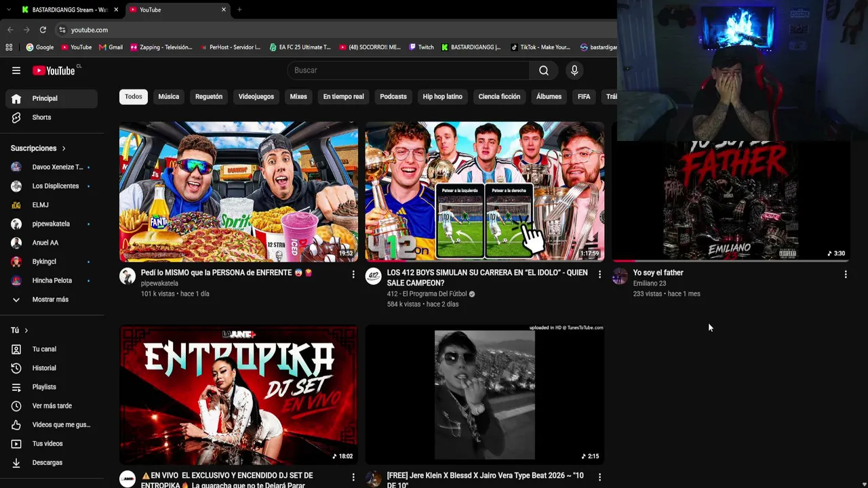The width and height of the screenshot is (868, 488).
Task: Open pipewakatela channel avatar under video
Action: [x=127, y=276]
